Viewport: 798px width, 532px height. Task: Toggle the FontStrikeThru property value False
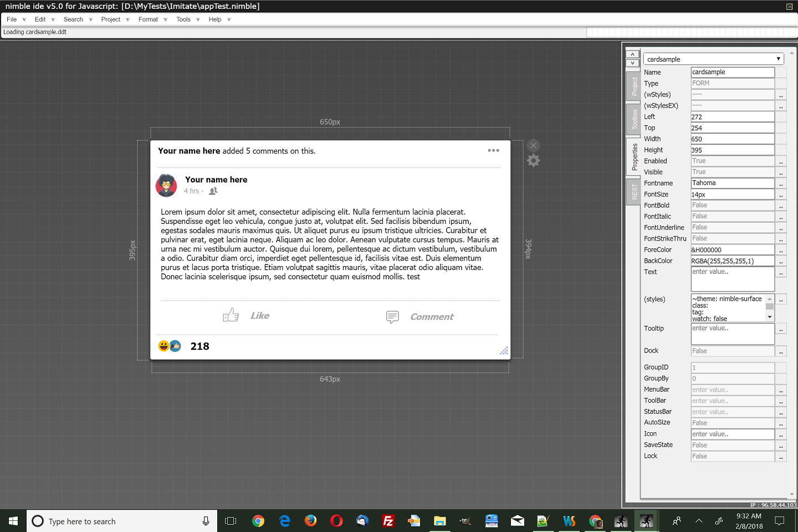[x=733, y=238]
